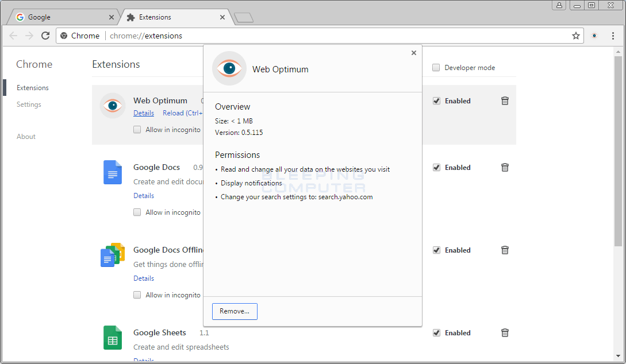Viewport: 626px width, 364px height.
Task: Click the Web Optimum title in the popup
Action: coord(281,69)
